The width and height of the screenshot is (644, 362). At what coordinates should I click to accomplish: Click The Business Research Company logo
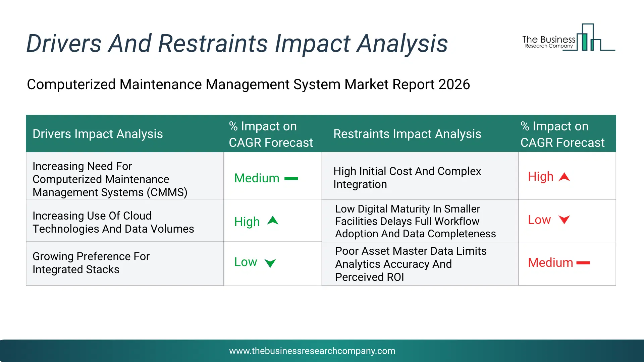tap(569, 37)
